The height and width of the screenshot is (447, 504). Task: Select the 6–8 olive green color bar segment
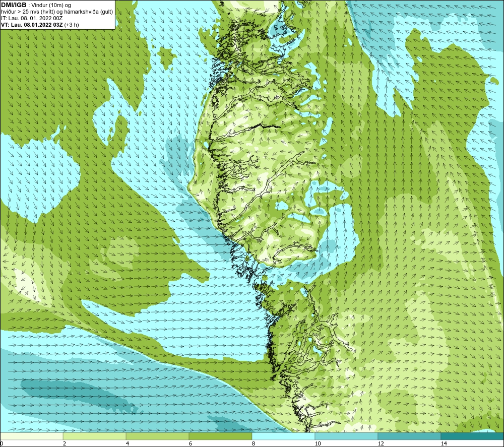221,436
